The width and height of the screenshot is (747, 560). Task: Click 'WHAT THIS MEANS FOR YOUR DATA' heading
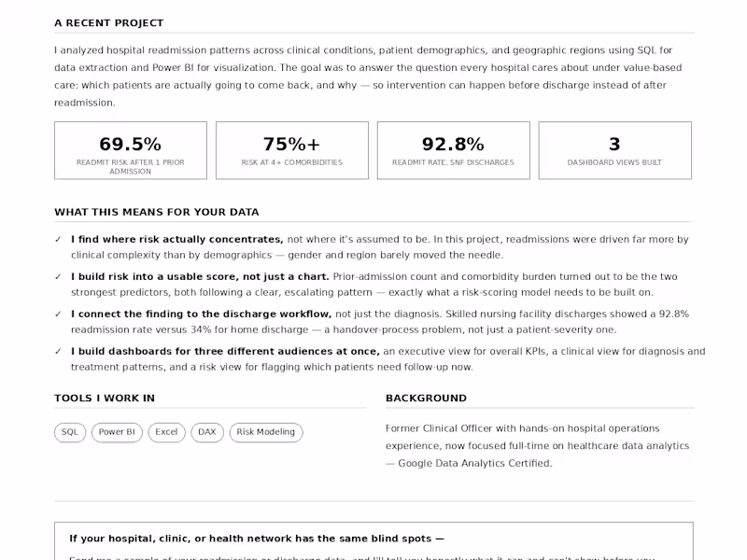[x=157, y=212]
